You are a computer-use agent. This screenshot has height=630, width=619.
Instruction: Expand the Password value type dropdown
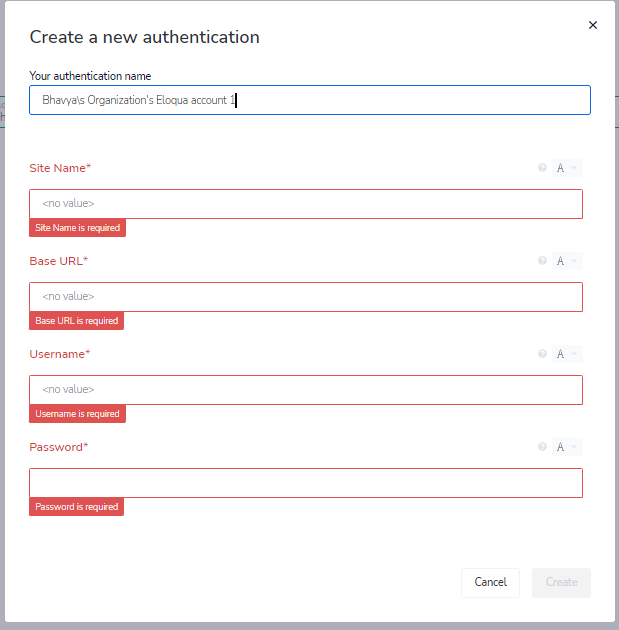[x=567, y=447]
